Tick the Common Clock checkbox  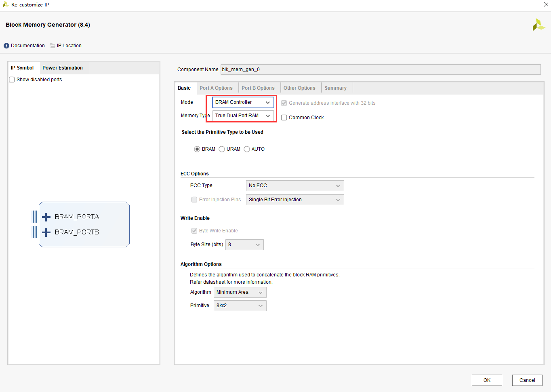(x=284, y=118)
